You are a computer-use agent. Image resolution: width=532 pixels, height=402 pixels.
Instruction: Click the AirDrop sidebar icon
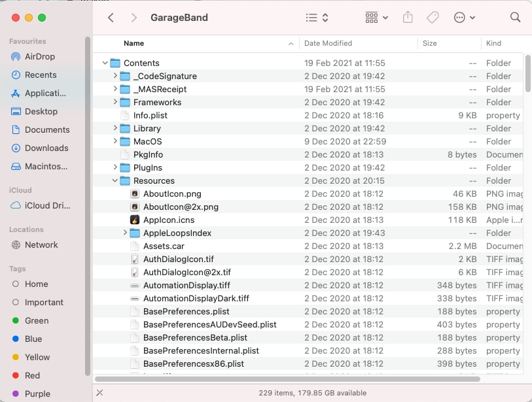[16, 57]
